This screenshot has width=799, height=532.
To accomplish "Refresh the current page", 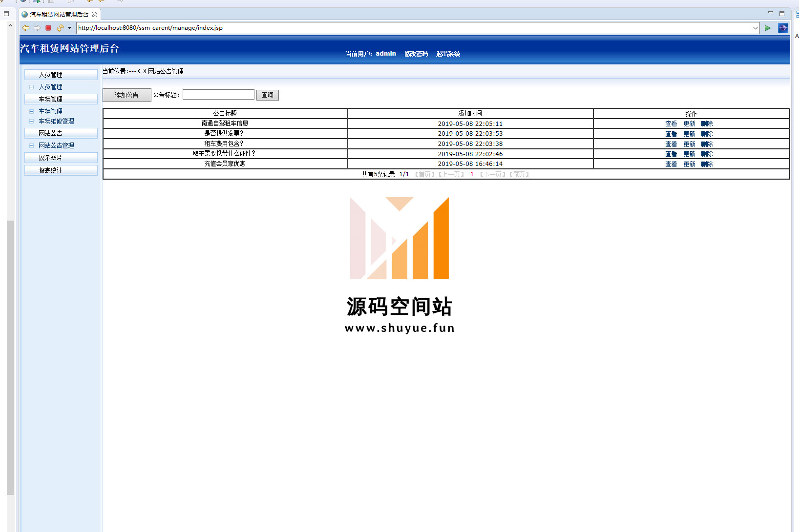I will tap(60, 28).
